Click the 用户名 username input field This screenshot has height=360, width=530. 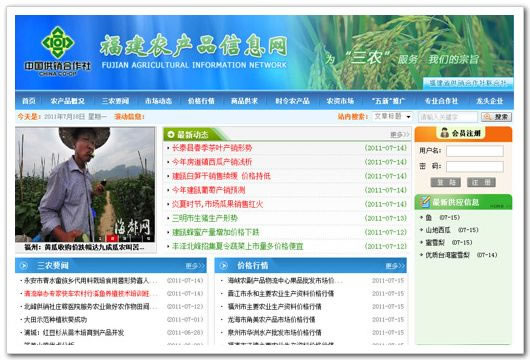475,151
